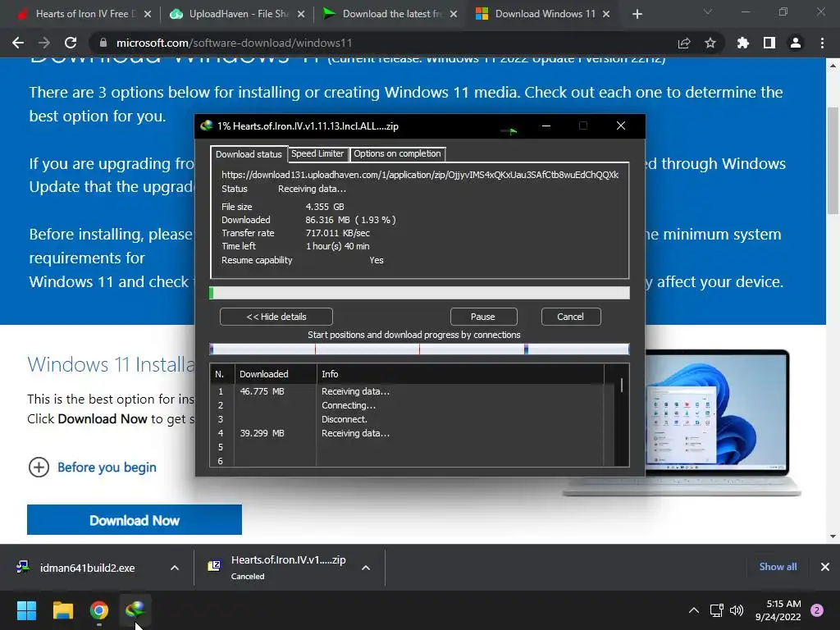Close the Hearts of Iron IV tab
The image size is (840, 630).
coord(148,14)
